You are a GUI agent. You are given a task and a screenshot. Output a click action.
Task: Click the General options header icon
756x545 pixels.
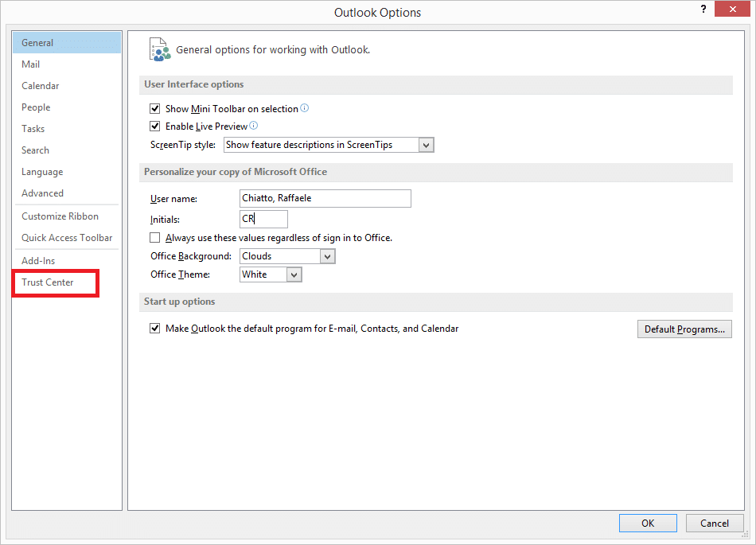coord(160,49)
